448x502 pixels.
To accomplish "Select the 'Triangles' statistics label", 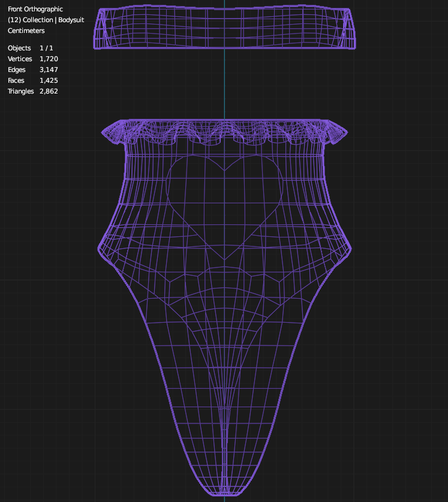I will tap(21, 91).
